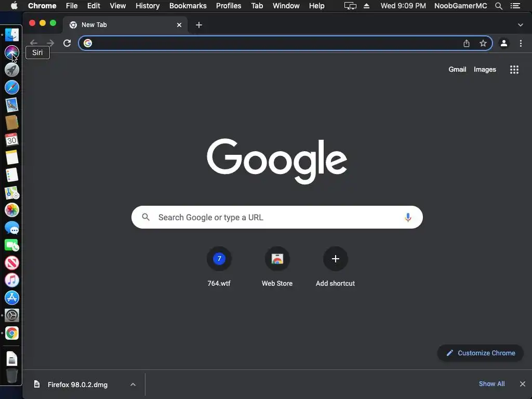Viewport: 532px width, 399px height.
Task: Start voice search with microphone icon
Action: click(x=408, y=217)
